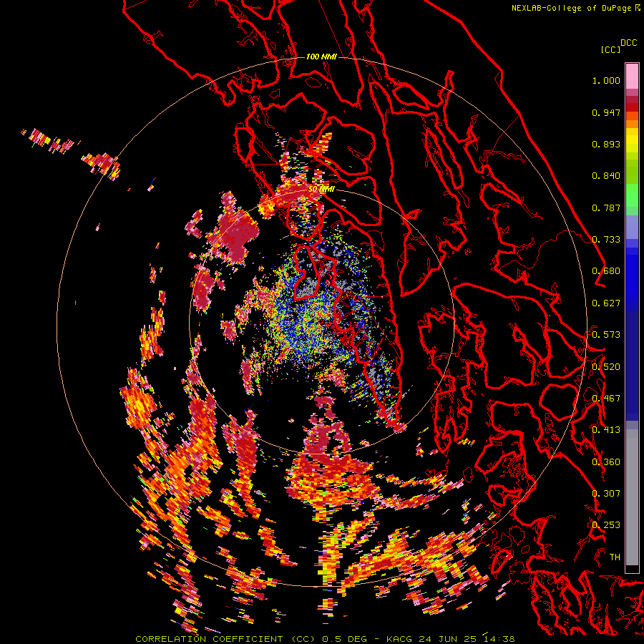This screenshot has width=644, height=644.
Task: Click the 0.627 value on color scale
Action: [x=606, y=303]
